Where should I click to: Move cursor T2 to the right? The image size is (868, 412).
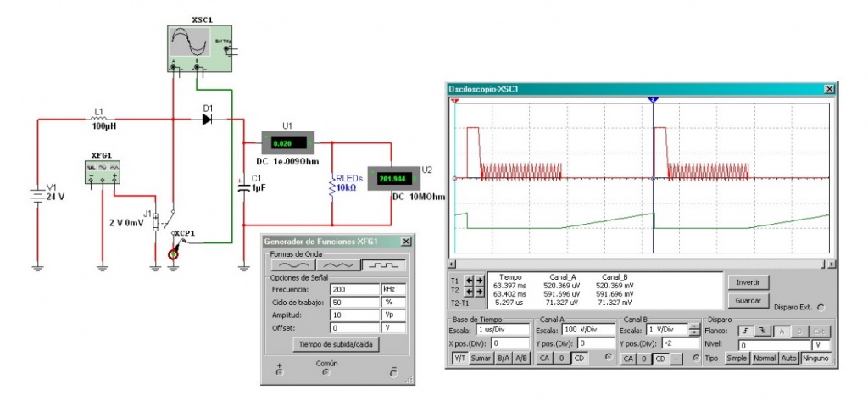click(x=480, y=292)
